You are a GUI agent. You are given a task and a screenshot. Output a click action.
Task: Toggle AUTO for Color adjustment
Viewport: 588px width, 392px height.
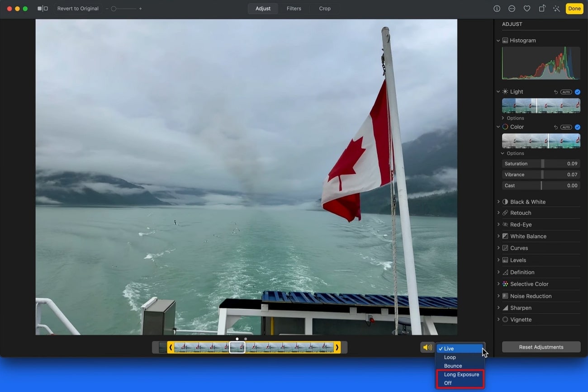566,127
